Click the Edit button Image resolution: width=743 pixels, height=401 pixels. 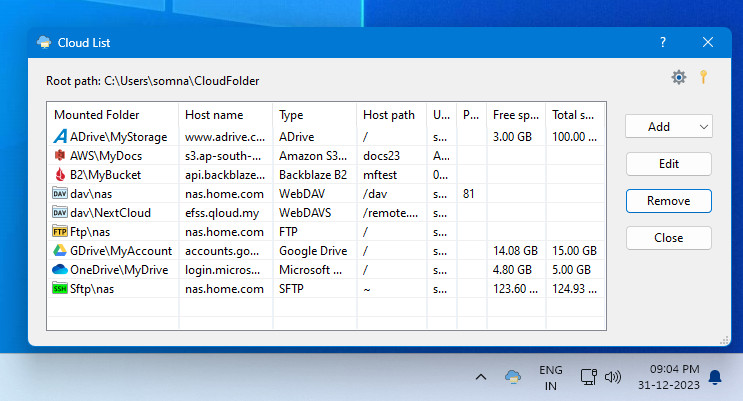pos(669,164)
